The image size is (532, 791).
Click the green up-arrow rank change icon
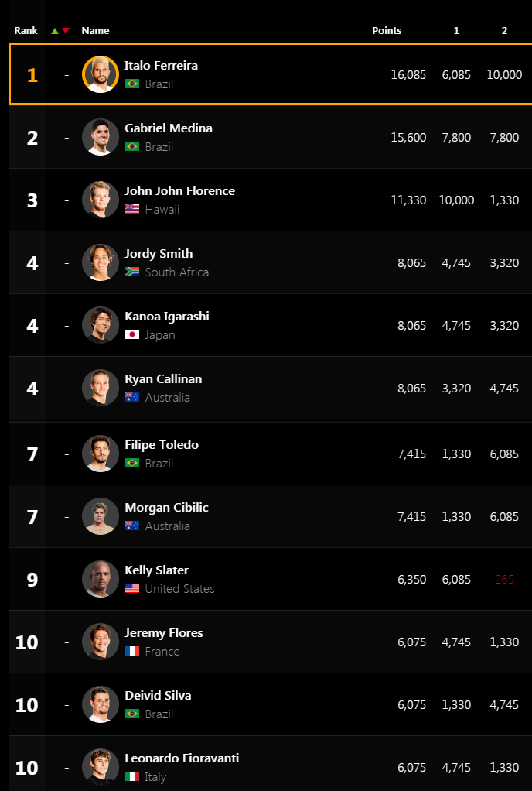55,31
